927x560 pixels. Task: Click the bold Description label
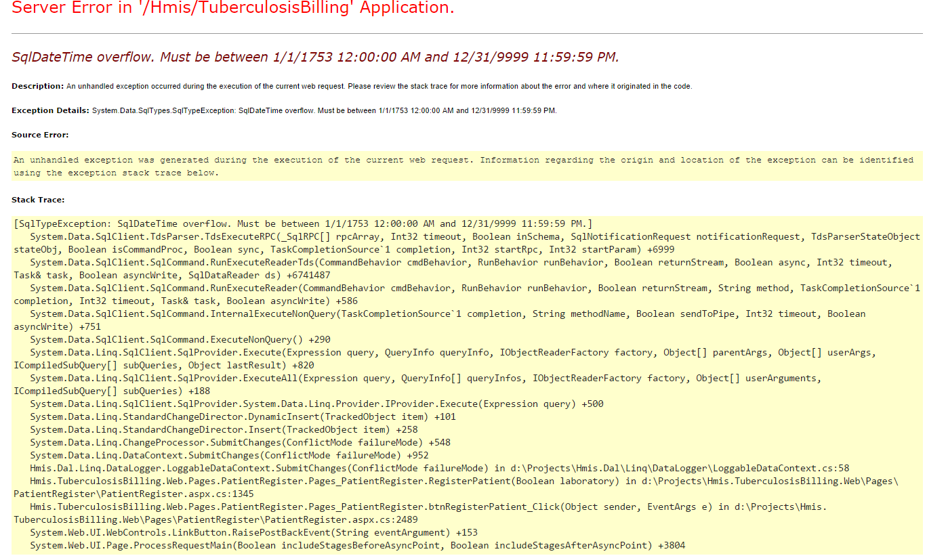click(x=38, y=87)
